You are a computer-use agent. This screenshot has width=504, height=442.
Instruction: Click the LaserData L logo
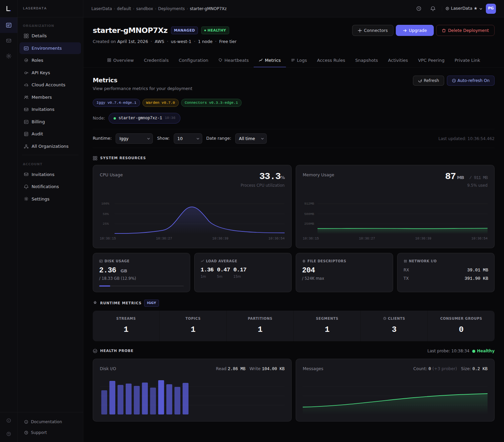click(8, 8)
